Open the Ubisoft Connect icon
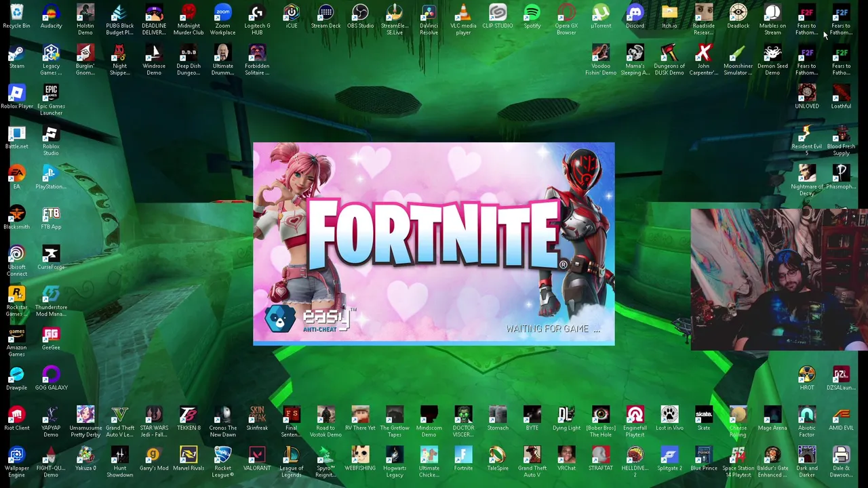 pos(16,261)
